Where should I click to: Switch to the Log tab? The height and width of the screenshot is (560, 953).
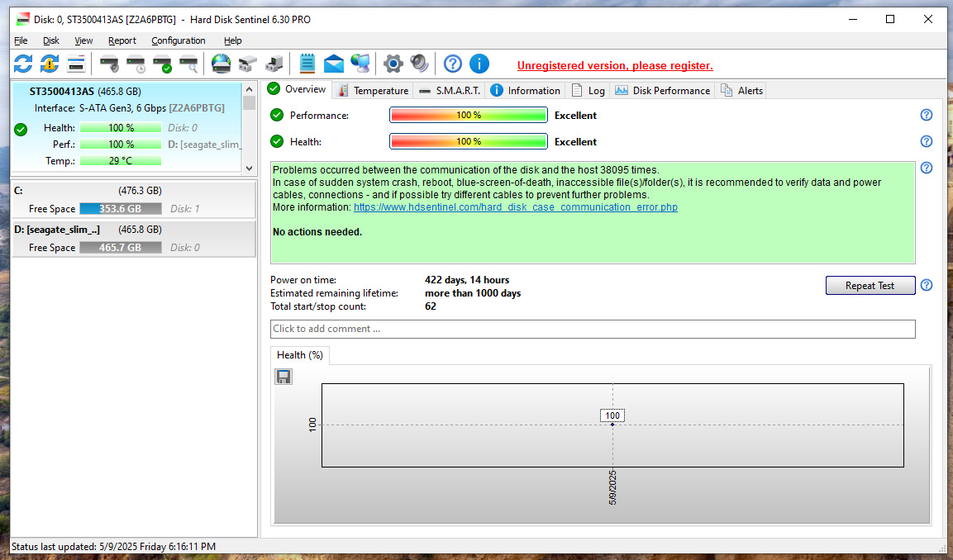pos(588,91)
